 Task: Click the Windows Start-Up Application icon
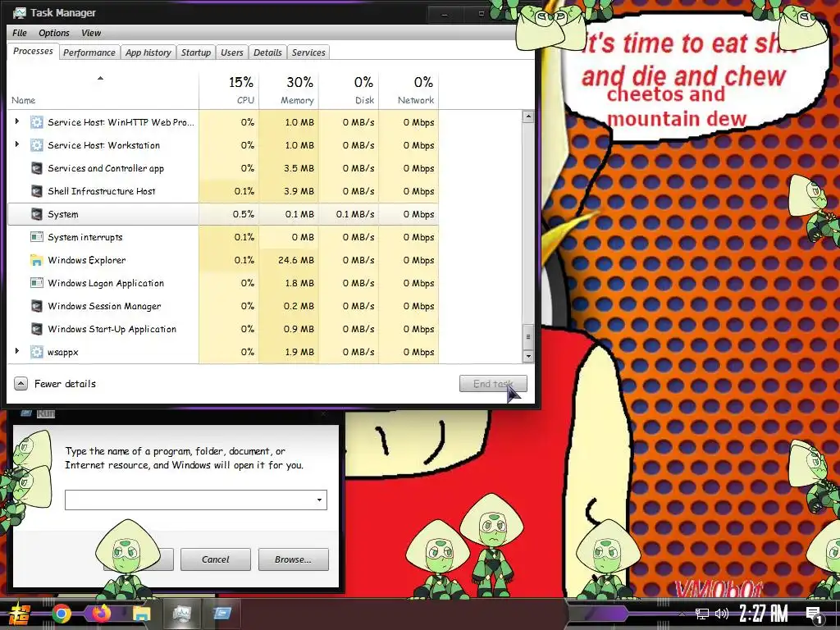(36, 329)
